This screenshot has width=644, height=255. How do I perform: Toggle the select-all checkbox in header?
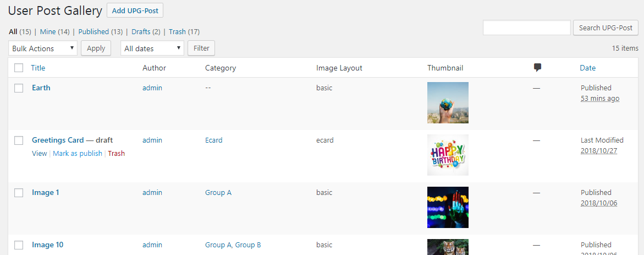(19, 68)
